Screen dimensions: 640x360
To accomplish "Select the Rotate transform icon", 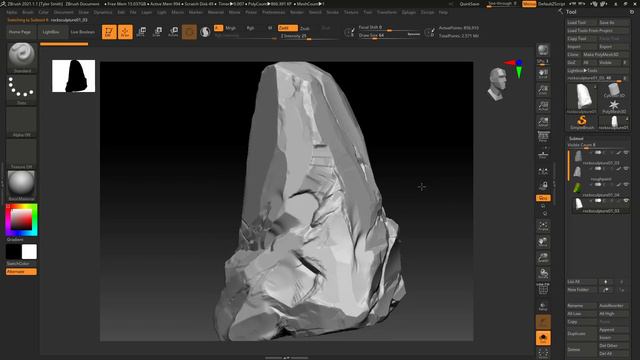I will 173,32.
